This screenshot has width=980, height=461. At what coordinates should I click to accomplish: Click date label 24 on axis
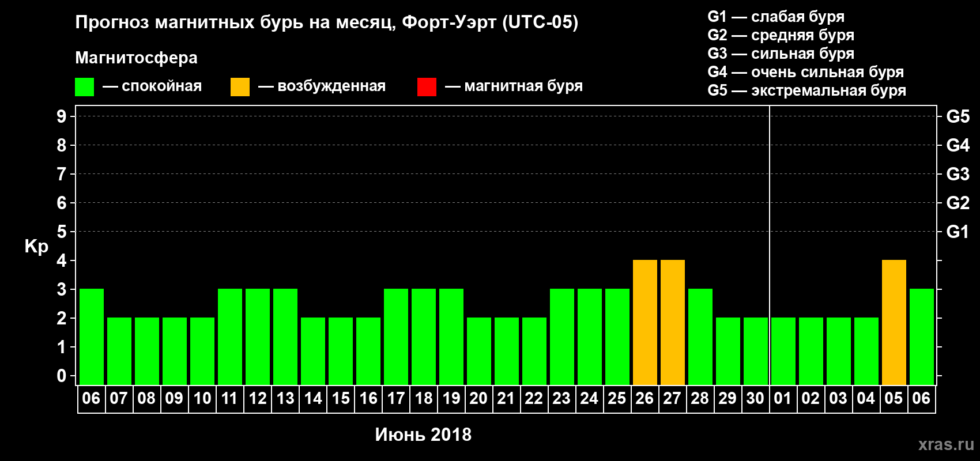(x=589, y=399)
